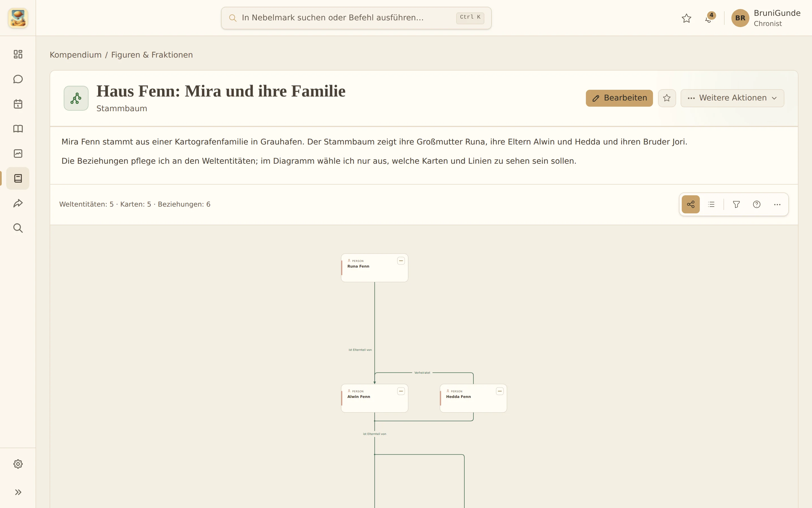
Task: Focus the Nebelmark search field
Action: [356, 18]
